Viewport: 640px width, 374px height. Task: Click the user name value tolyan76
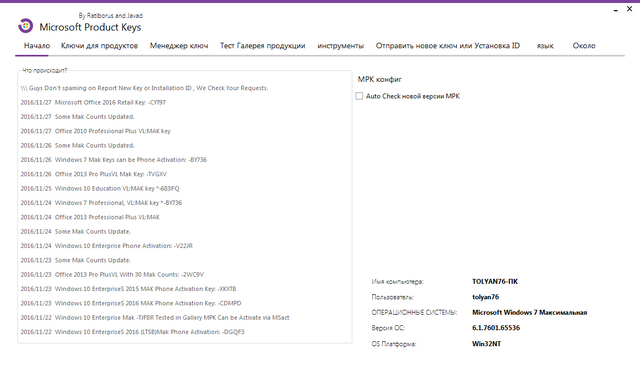coord(486,297)
